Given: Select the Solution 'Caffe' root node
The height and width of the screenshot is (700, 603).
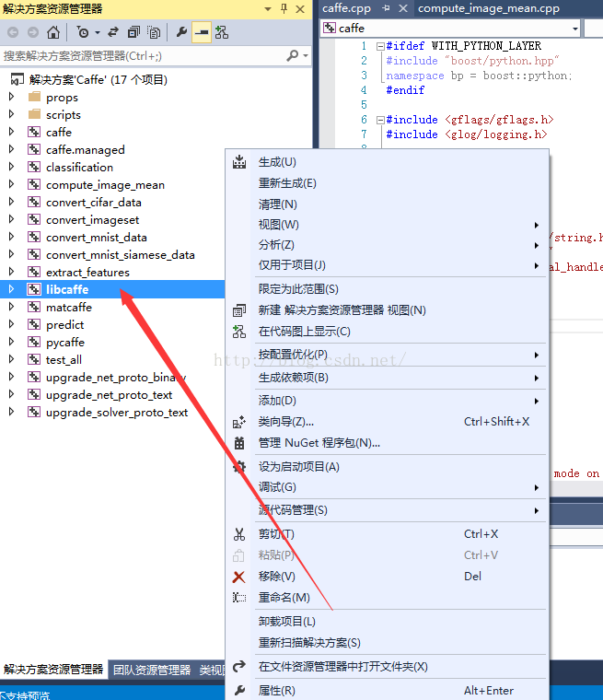Looking at the screenshot, I should pyautogui.click(x=99, y=79).
